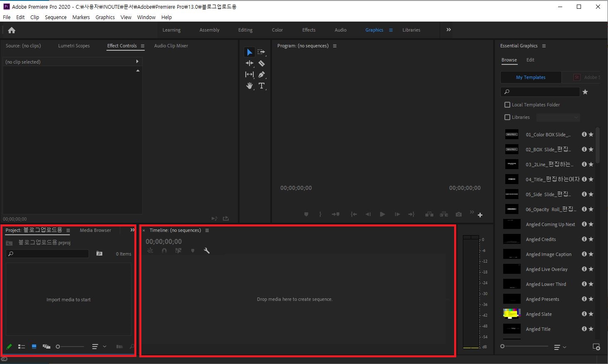The image size is (608, 364).
Task: Click Go to Out point button
Action: pyautogui.click(x=411, y=214)
